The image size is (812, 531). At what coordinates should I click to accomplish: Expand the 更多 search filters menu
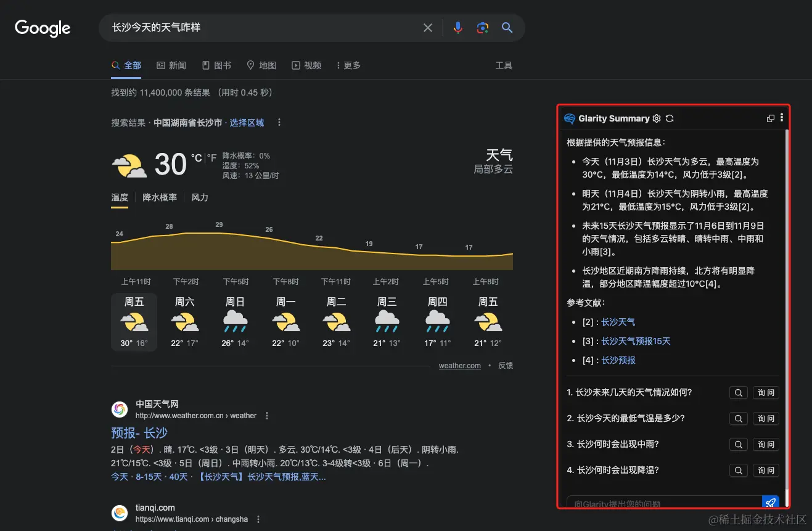(x=348, y=65)
